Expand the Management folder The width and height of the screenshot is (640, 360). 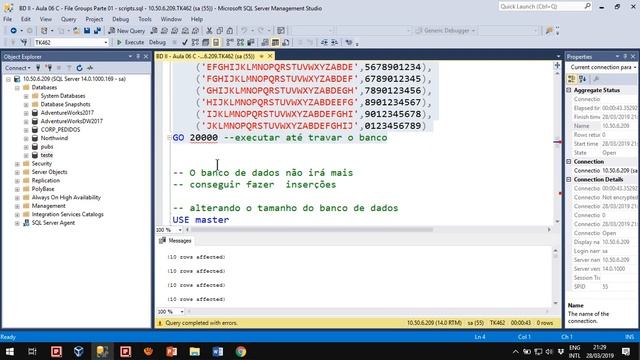17,207
